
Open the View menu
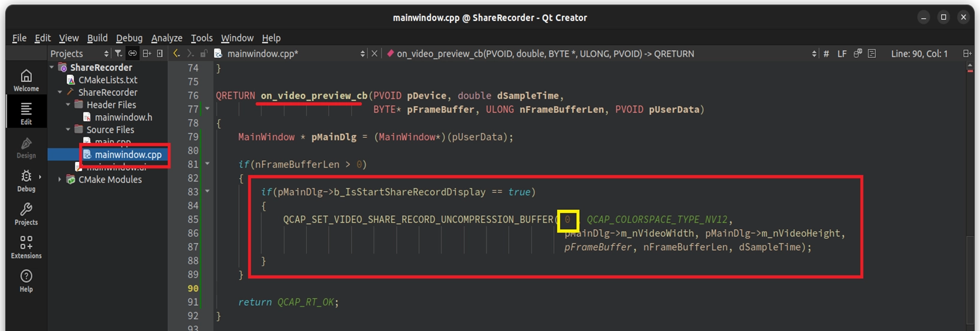[x=68, y=38]
